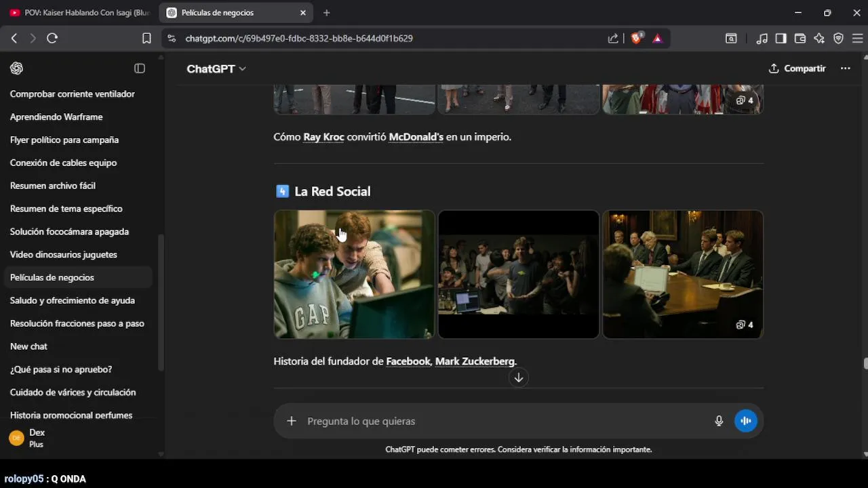The image size is (868, 488).
Task: Click the La Red Social heading
Action: (332, 191)
